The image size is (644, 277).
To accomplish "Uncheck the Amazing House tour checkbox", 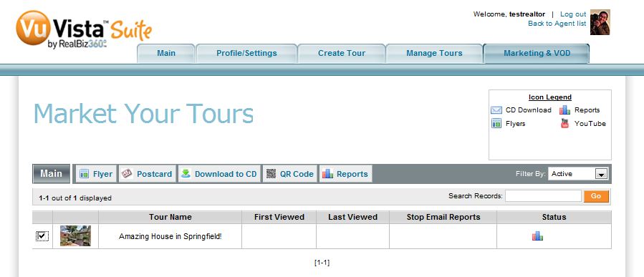I will click(42, 236).
